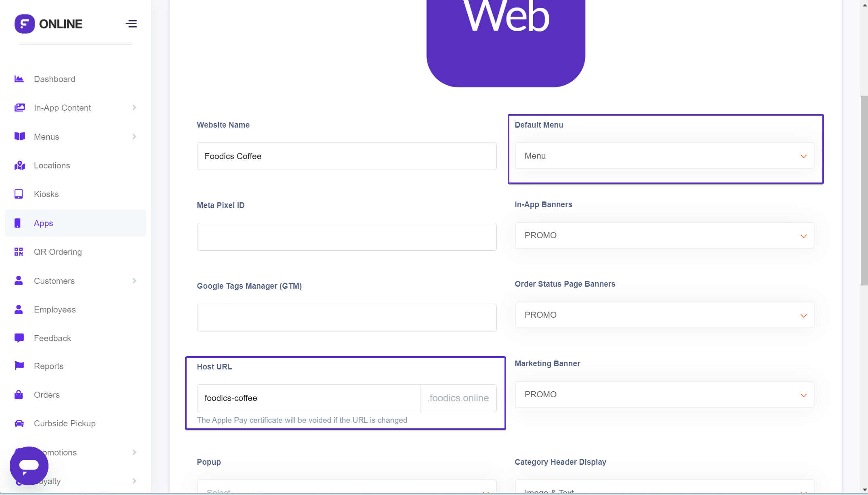Click the QR Ordering code icon
The image size is (868, 495).
point(19,252)
